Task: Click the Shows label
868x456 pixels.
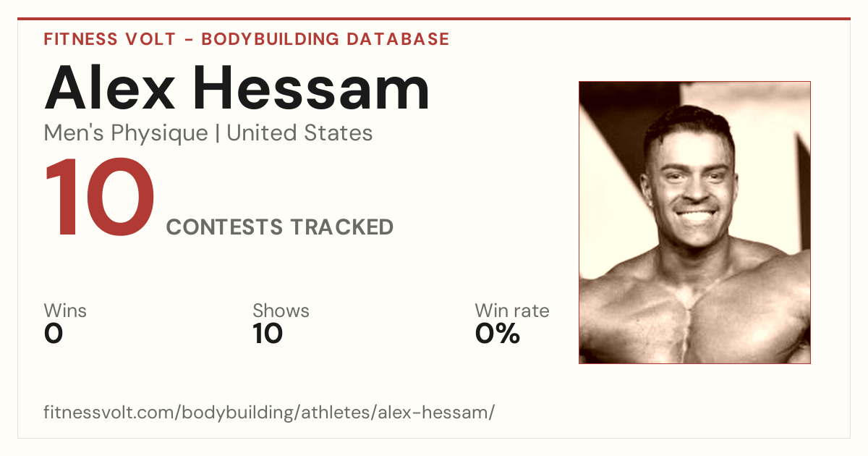Action: 281,311
